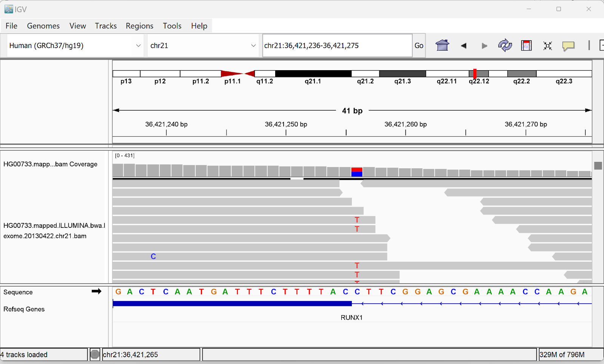Screen dimensions: 604x364
Task: Open the Tracks menu
Action: coord(106,26)
